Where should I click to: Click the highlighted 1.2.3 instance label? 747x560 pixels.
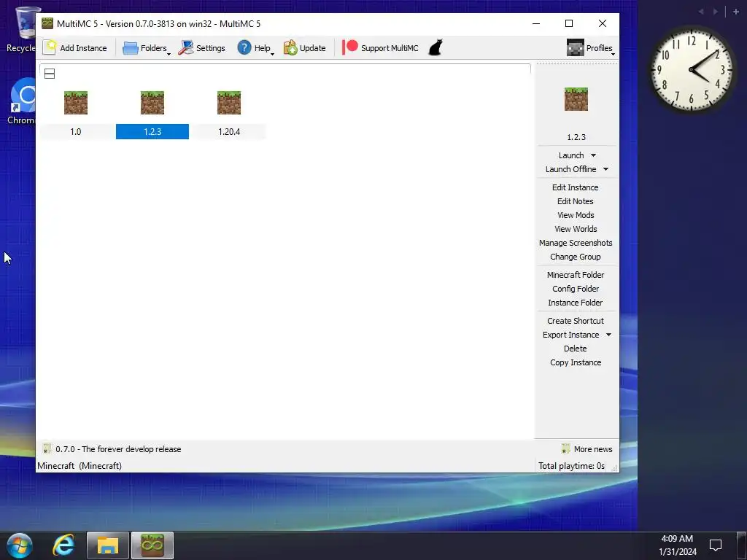(152, 132)
